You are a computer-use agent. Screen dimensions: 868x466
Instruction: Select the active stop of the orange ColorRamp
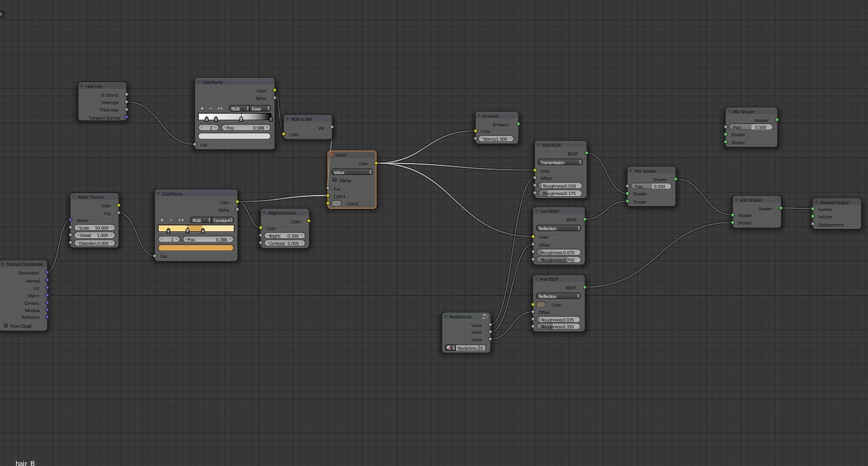click(188, 230)
